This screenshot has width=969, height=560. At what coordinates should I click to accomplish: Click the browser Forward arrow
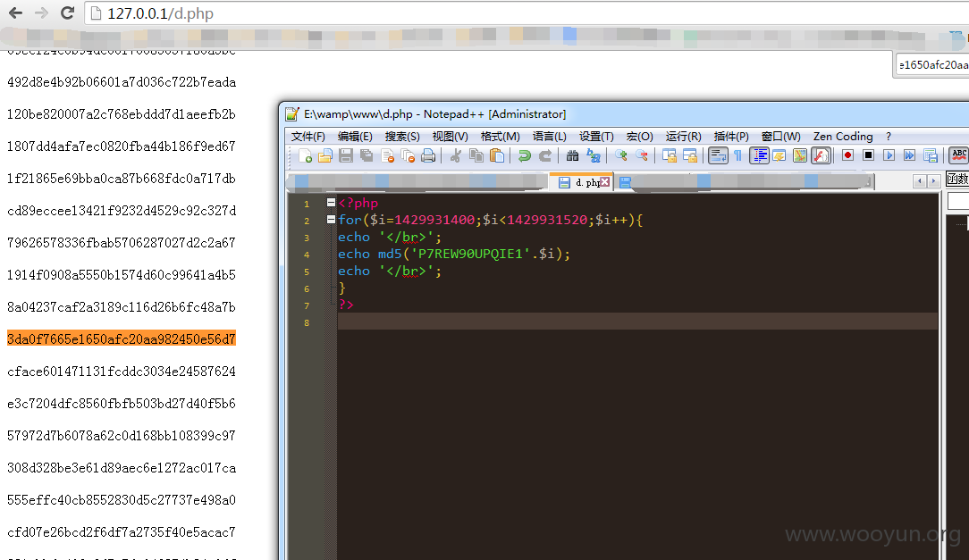[41, 13]
